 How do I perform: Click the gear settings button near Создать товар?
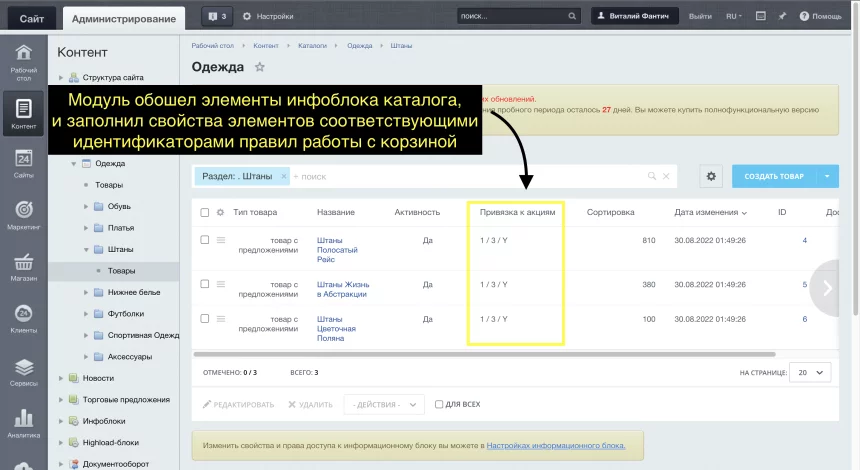pyautogui.click(x=711, y=176)
